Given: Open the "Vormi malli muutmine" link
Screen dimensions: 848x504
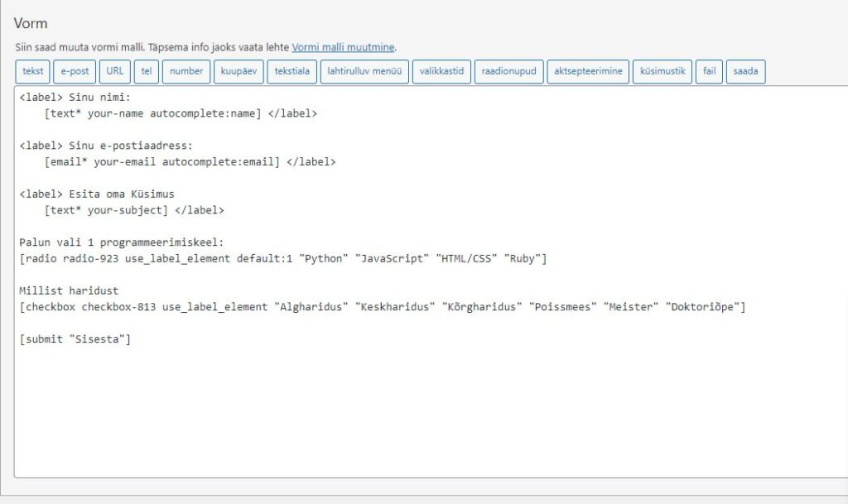Looking at the screenshot, I should pos(343,47).
